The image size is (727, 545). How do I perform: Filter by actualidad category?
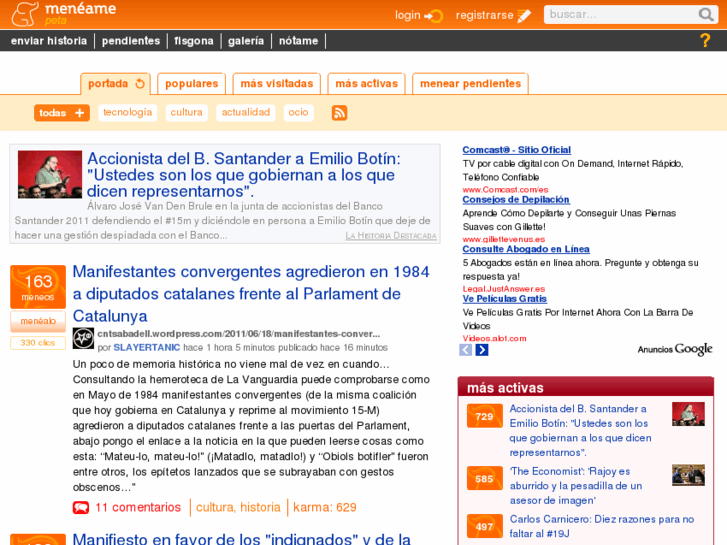pyautogui.click(x=246, y=113)
